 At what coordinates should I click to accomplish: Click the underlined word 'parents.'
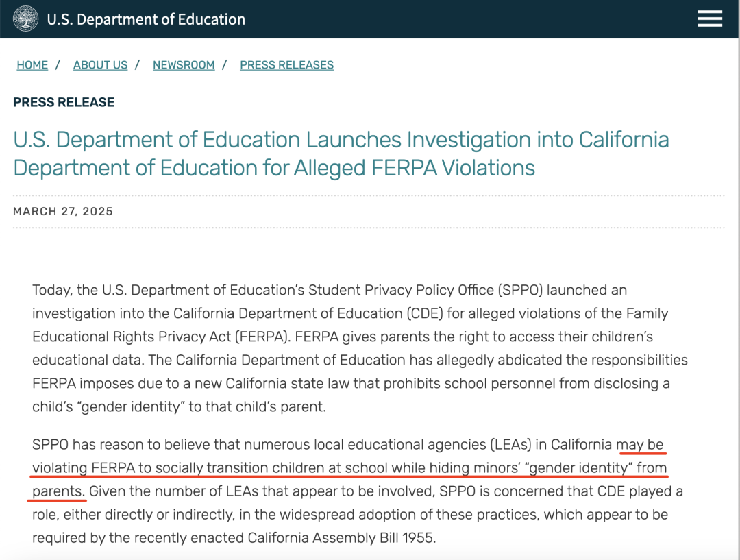[58, 491]
